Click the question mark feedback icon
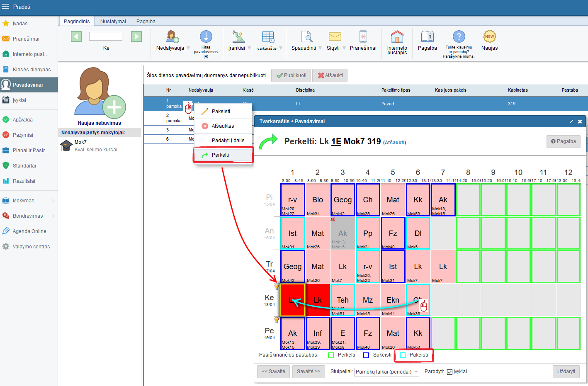 (x=459, y=36)
